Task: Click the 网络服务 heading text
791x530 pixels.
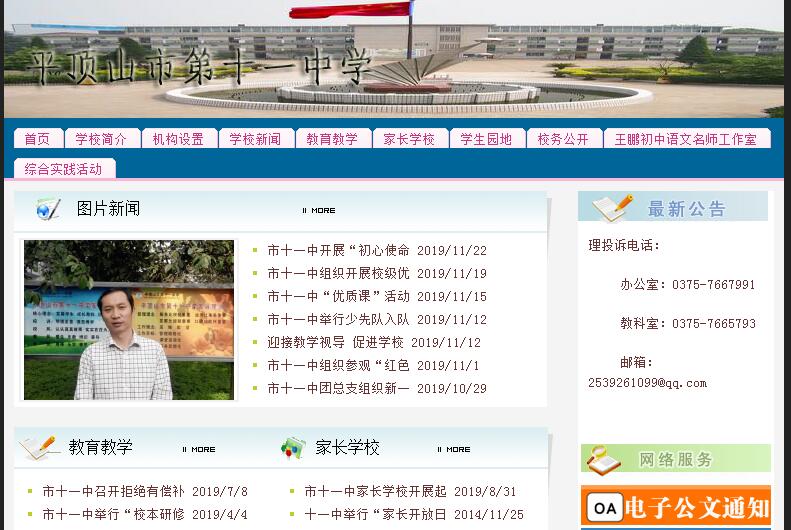Action: tap(675, 459)
